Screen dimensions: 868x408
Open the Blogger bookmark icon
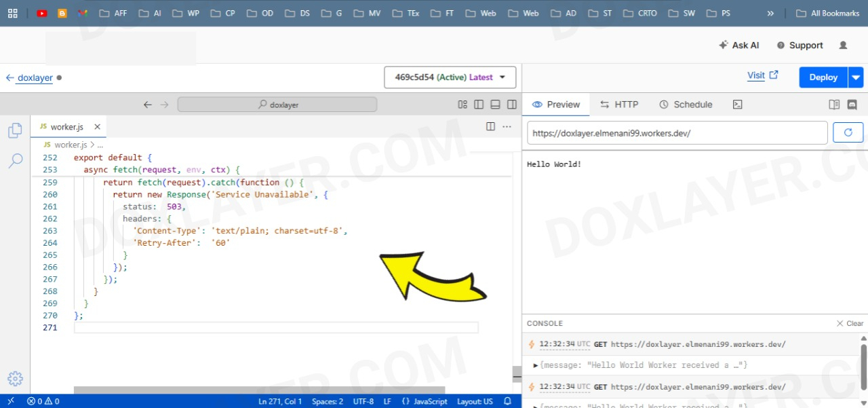click(x=62, y=13)
